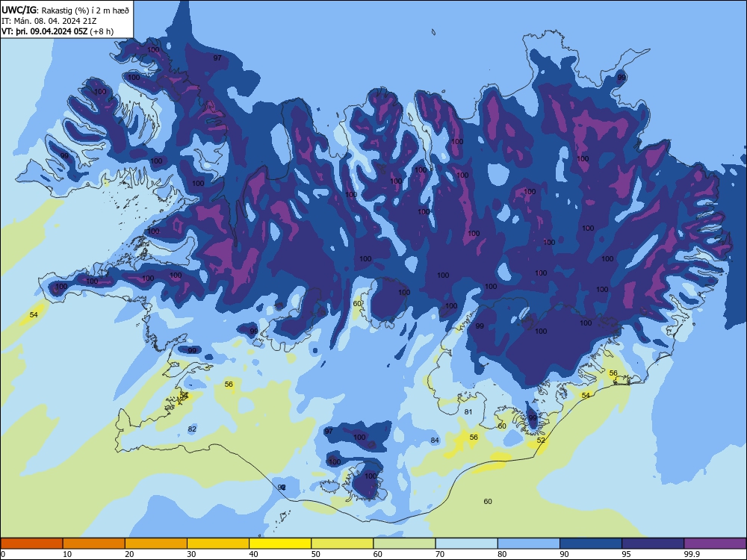The width and height of the screenshot is (747, 560).
Task: Click the "82" humidity value on the map
Action: [192, 429]
